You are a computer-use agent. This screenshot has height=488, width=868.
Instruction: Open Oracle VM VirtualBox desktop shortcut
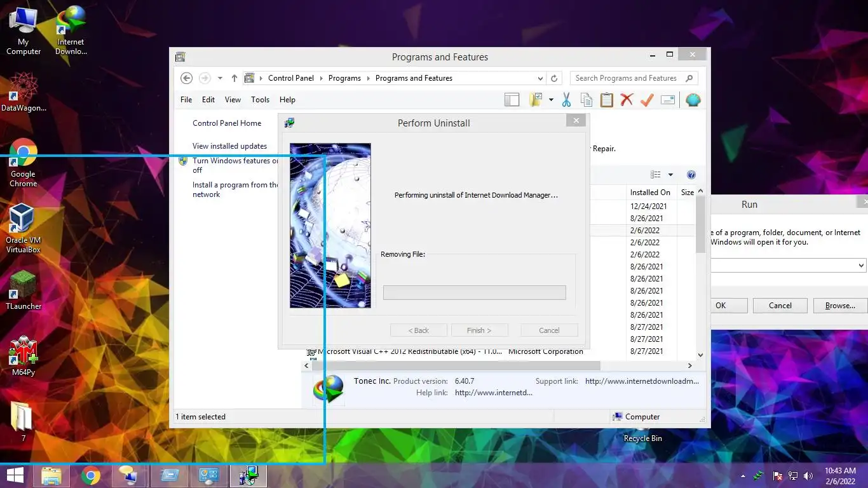click(23, 229)
